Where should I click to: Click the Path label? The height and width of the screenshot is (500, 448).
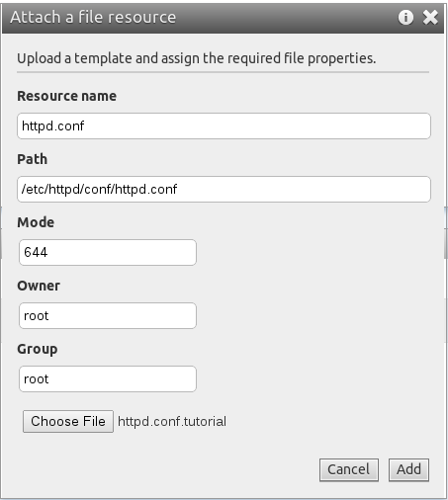click(33, 159)
